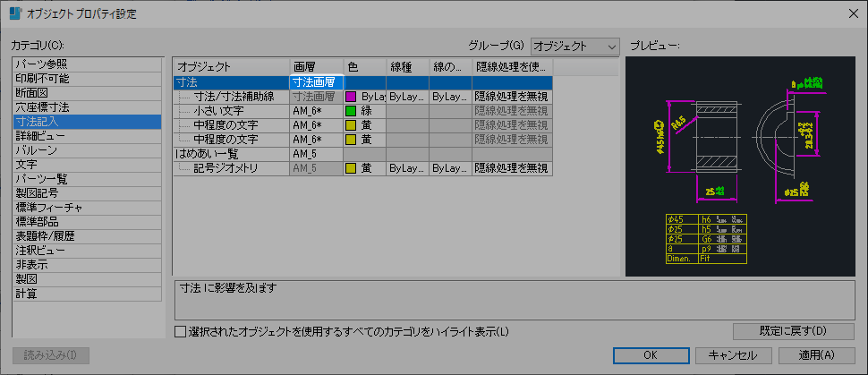
Task: Choose 断面図 in the category list
Action: pyautogui.click(x=88, y=93)
